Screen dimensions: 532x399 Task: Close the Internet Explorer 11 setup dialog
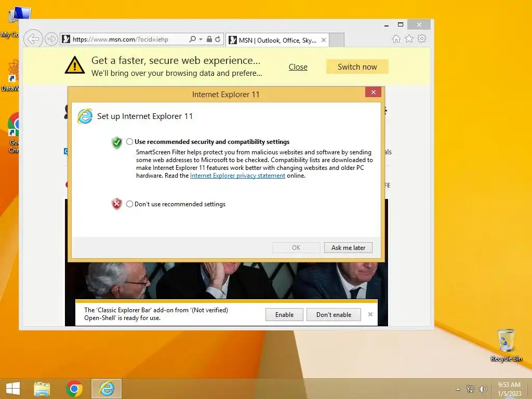pyautogui.click(x=373, y=92)
